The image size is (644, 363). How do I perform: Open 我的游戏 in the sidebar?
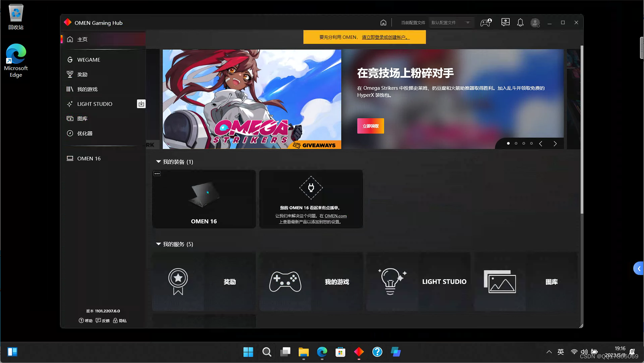(103, 89)
